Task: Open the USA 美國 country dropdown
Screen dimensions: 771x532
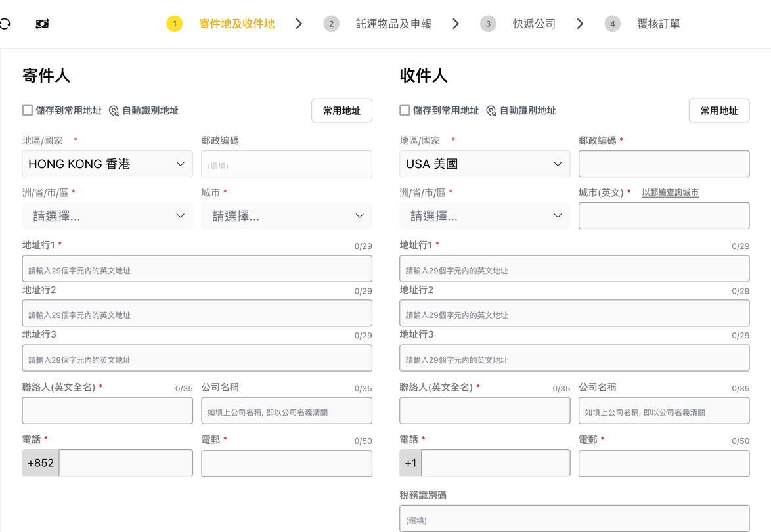Action: point(485,164)
